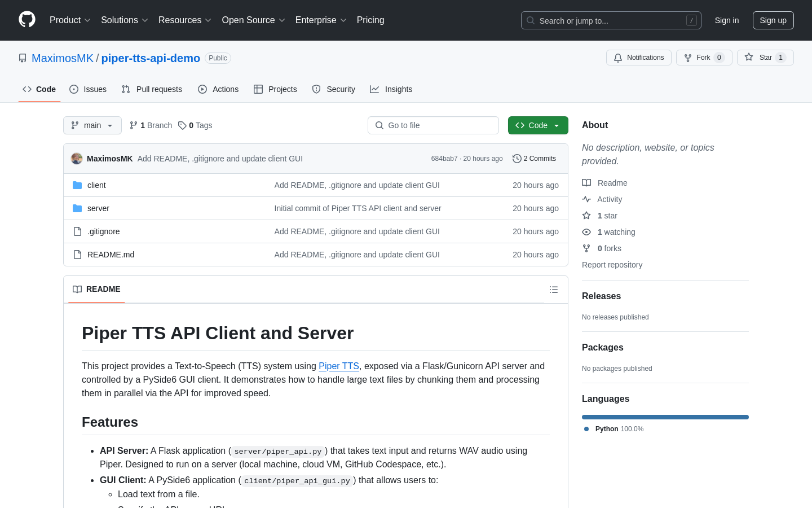The width and height of the screenshot is (812, 508).
Task: Focus the Search or jump to field
Action: click(611, 20)
